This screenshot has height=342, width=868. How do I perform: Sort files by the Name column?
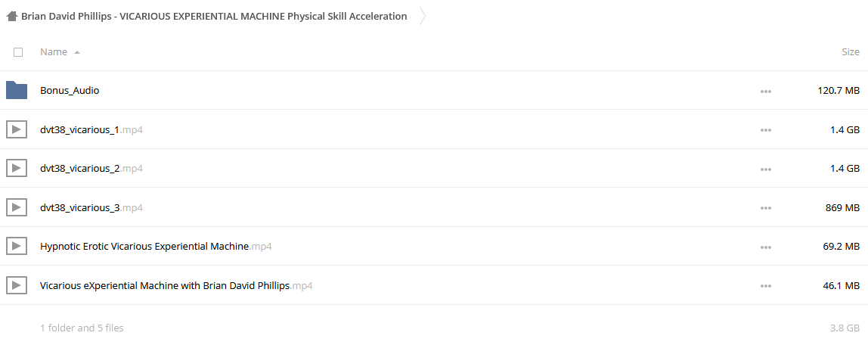tap(54, 52)
